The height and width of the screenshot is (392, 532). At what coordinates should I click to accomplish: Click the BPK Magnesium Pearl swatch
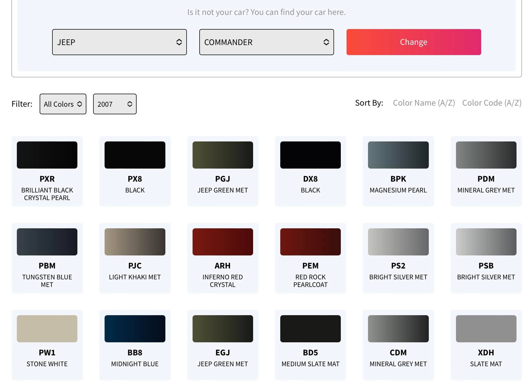[x=398, y=155]
